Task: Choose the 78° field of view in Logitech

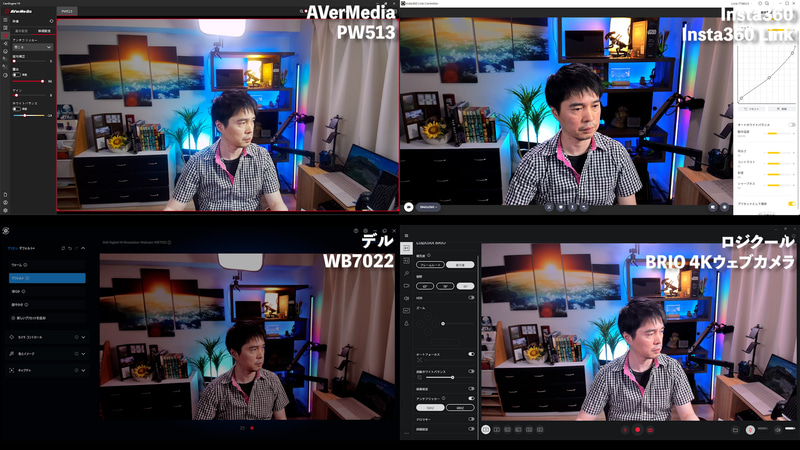Action: click(445, 286)
